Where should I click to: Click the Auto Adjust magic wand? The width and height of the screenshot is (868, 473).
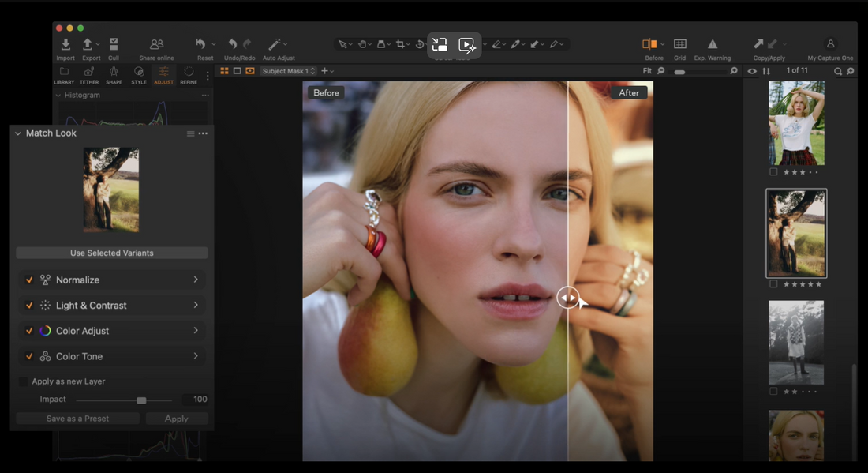tap(275, 45)
